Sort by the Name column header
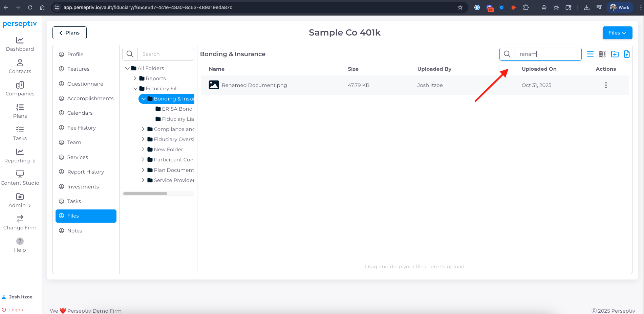The image size is (644, 314). tap(217, 69)
